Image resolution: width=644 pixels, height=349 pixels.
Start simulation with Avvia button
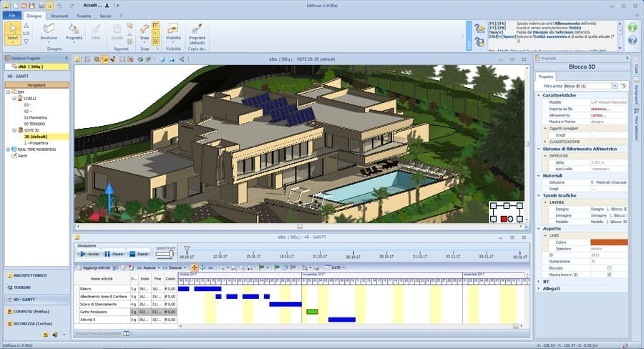click(x=89, y=254)
